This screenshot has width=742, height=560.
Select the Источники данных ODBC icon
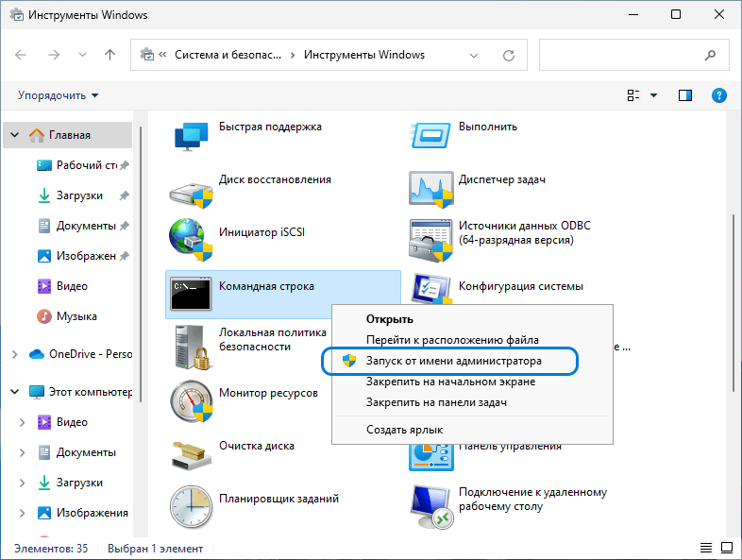pyautogui.click(x=430, y=240)
